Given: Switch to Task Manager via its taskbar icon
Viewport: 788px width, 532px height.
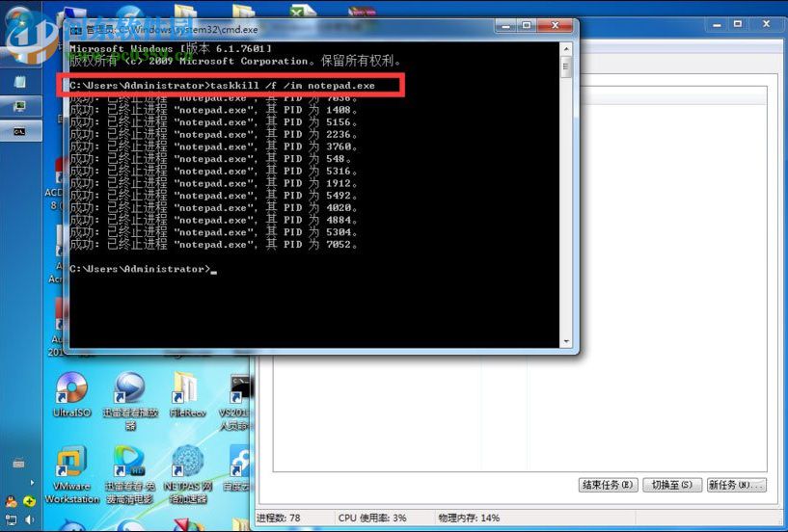Looking at the screenshot, I should click(x=19, y=106).
